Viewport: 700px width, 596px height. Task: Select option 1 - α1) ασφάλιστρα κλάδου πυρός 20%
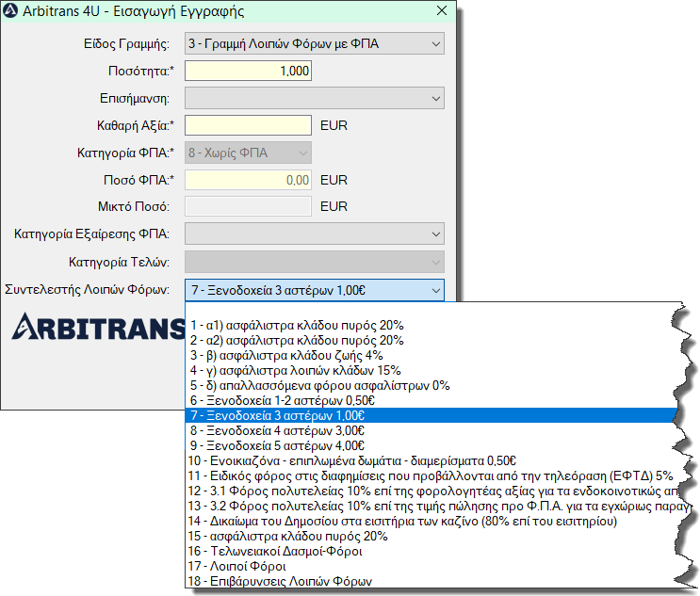[431, 325]
